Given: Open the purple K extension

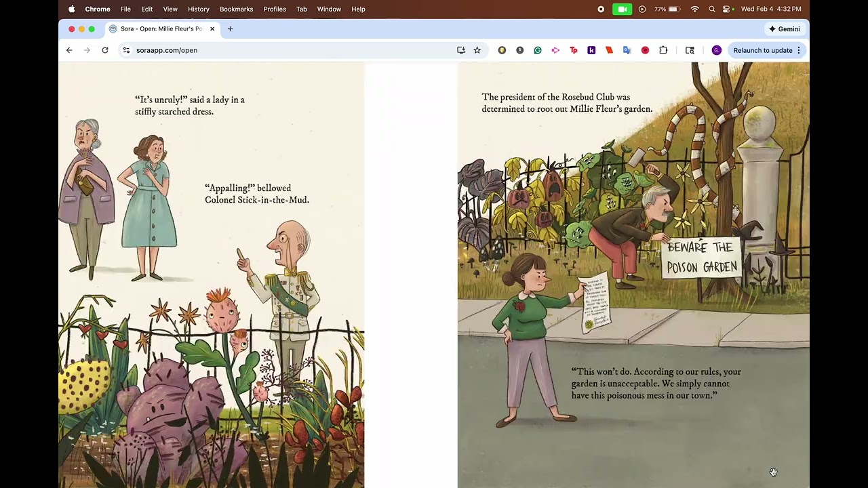Looking at the screenshot, I should coord(591,50).
